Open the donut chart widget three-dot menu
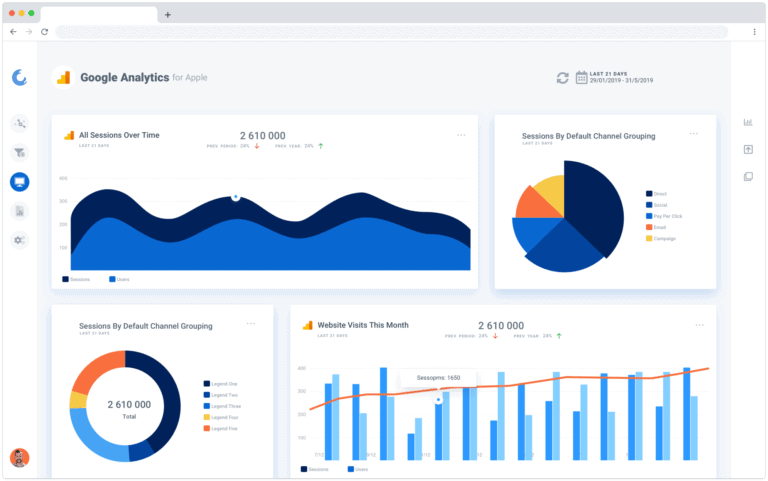 (251, 324)
